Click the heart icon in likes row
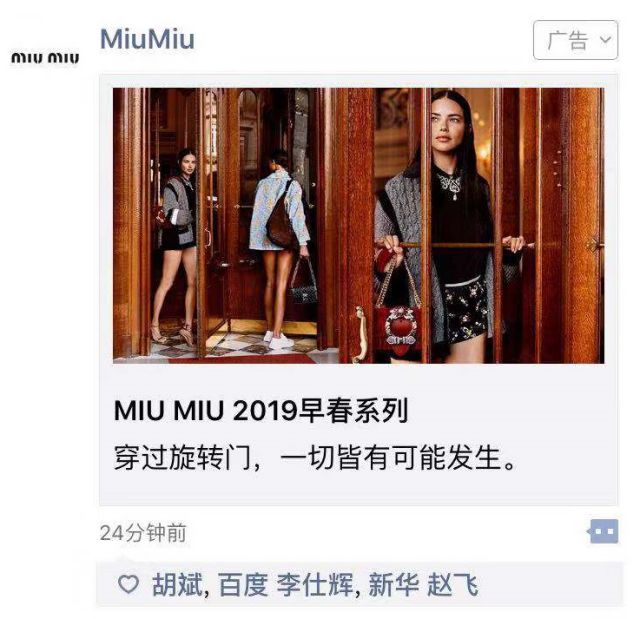Screen dimensions: 640x619 tap(129, 584)
